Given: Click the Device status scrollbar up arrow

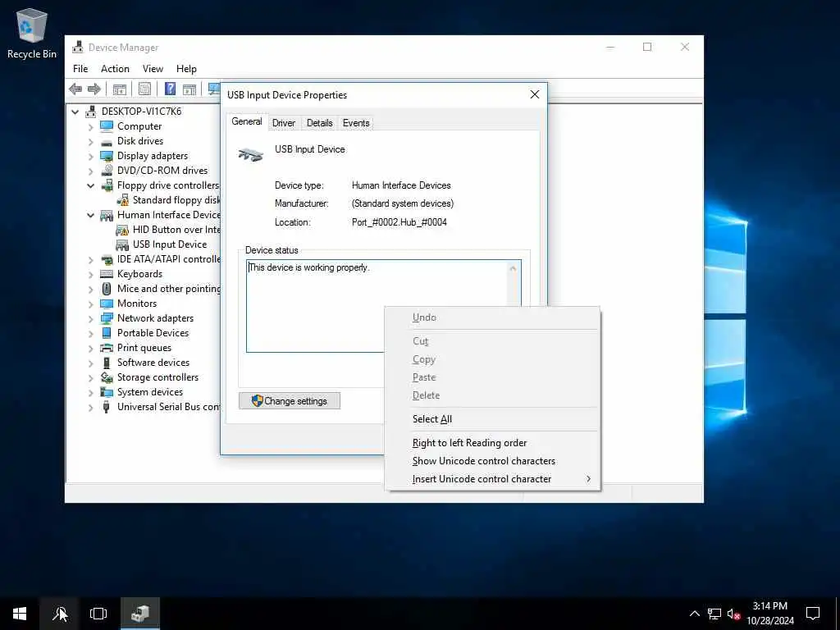Looking at the screenshot, I should point(513,268).
